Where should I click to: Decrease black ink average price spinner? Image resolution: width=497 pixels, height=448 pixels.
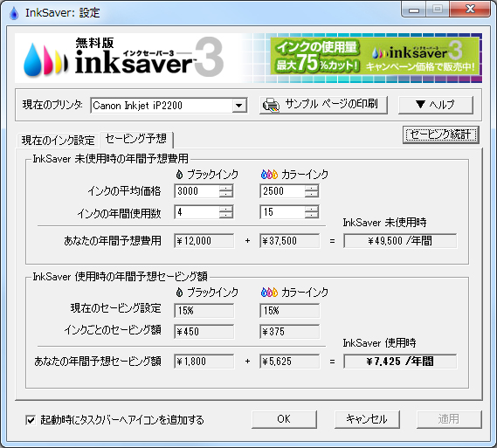pyautogui.click(x=226, y=194)
